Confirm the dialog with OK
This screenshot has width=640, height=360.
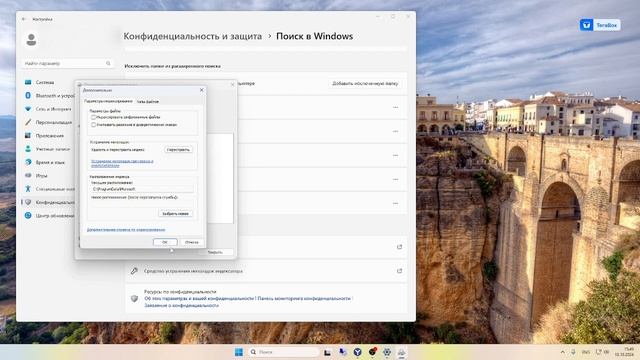pyautogui.click(x=165, y=242)
